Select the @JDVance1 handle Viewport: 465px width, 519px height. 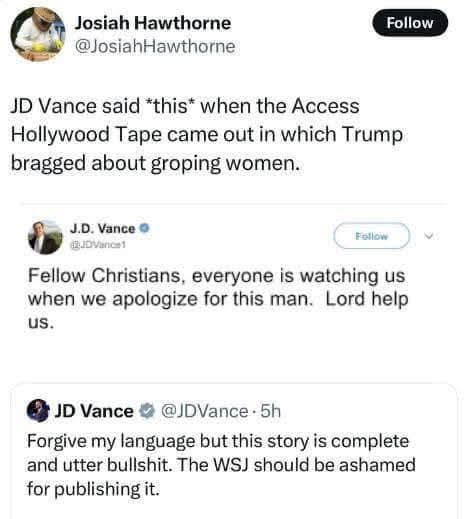click(x=97, y=245)
